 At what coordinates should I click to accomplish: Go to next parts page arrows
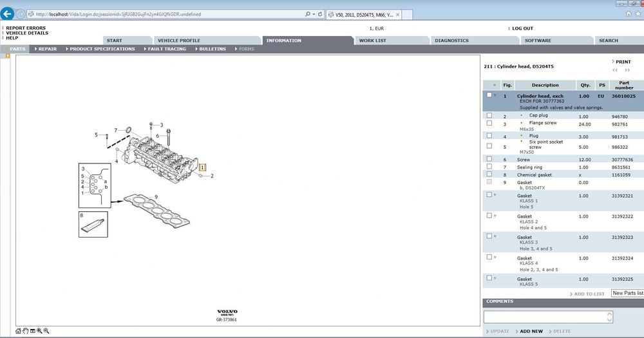point(627,70)
